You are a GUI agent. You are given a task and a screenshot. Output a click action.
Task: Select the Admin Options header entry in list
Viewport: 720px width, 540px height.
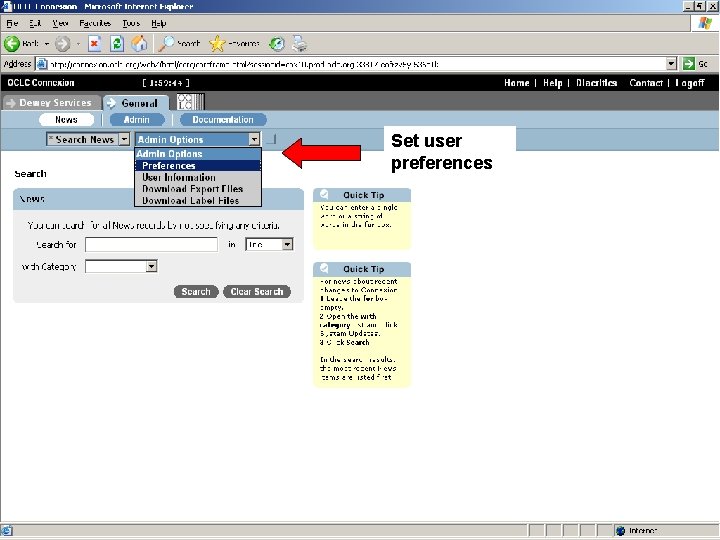pyautogui.click(x=198, y=154)
